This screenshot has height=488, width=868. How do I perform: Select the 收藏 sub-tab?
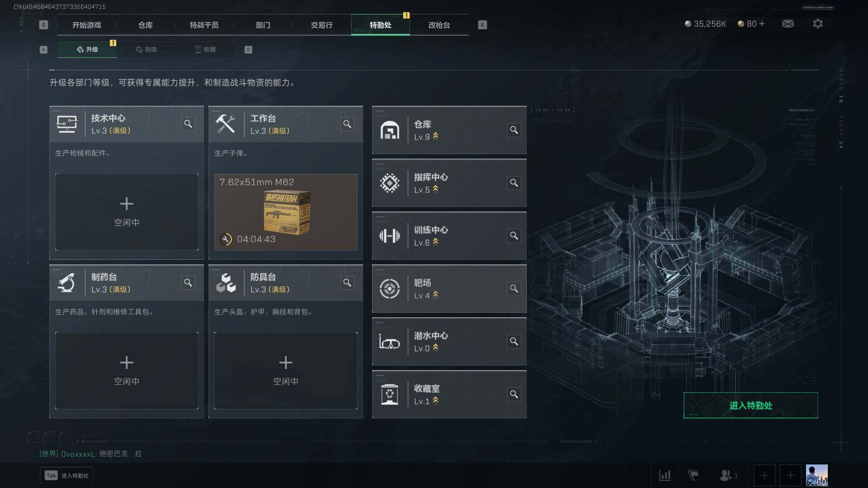coord(205,49)
